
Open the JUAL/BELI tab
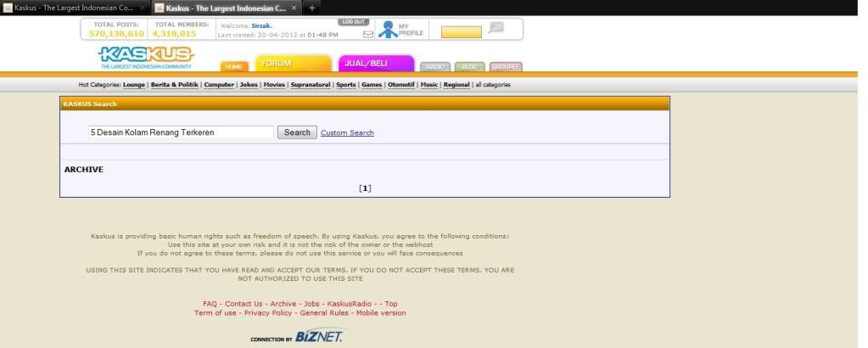tap(377, 63)
